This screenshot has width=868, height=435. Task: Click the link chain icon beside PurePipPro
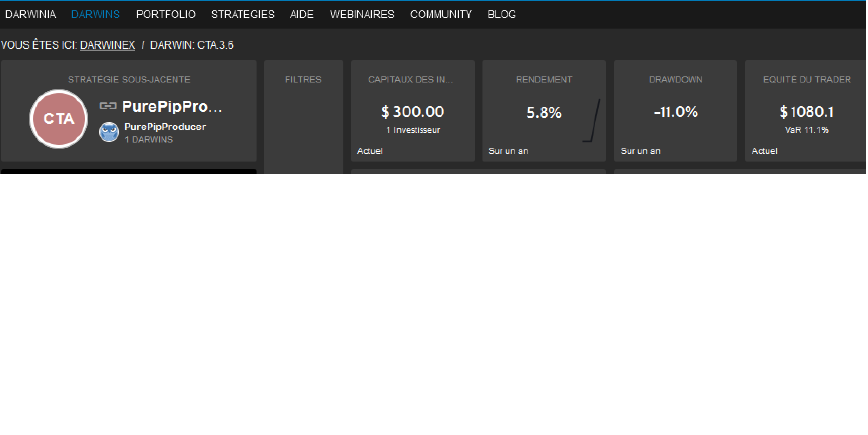click(x=108, y=106)
